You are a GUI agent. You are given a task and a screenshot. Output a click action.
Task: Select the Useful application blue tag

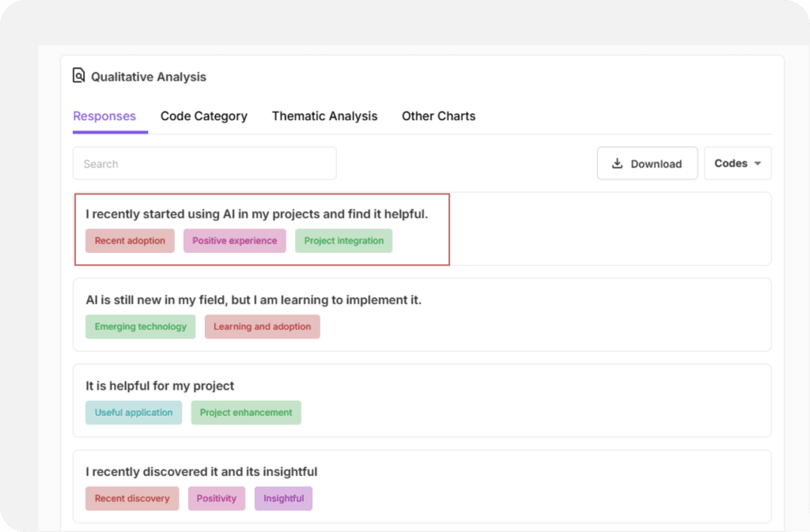pyautogui.click(x=133, y=413)
